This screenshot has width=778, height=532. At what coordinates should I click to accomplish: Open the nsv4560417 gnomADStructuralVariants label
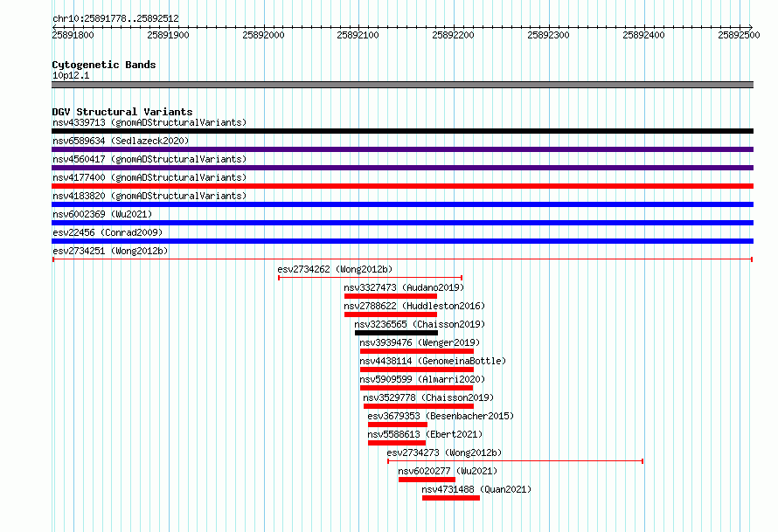click(149, 159)
